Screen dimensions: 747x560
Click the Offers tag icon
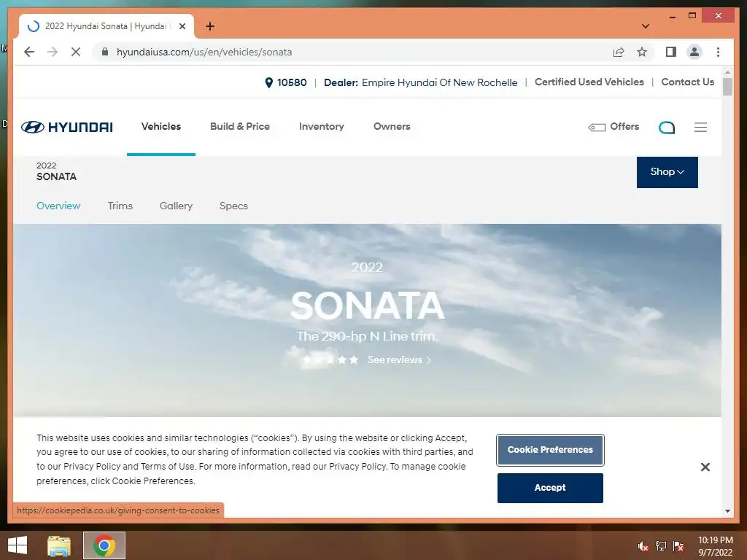(597, 127)
